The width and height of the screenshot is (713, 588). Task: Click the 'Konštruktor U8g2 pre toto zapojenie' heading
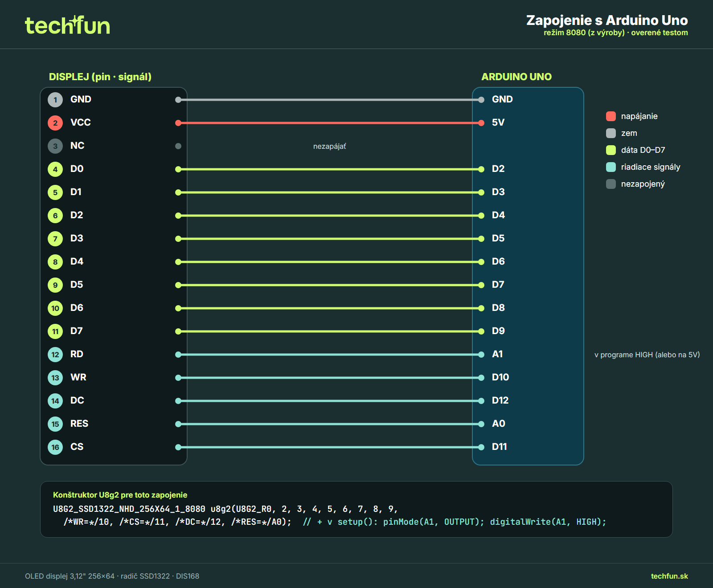coord(120,495)
